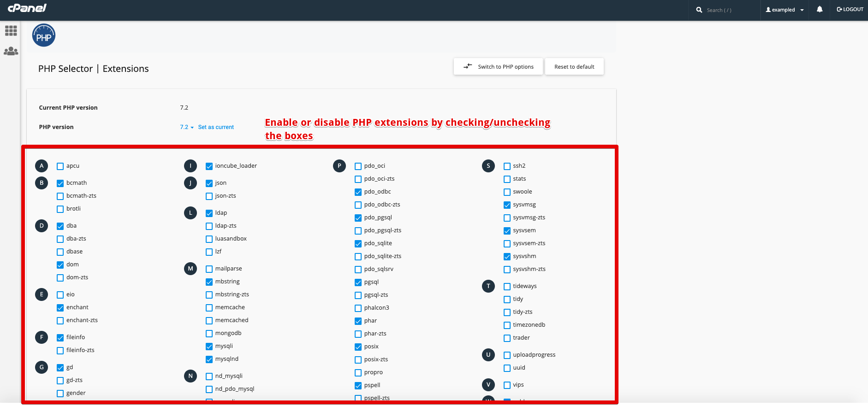Open notifications bell icon

click(x=819, y=10)
